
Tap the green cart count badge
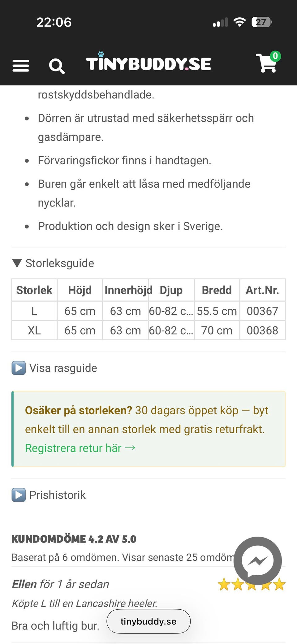point(275,56)
